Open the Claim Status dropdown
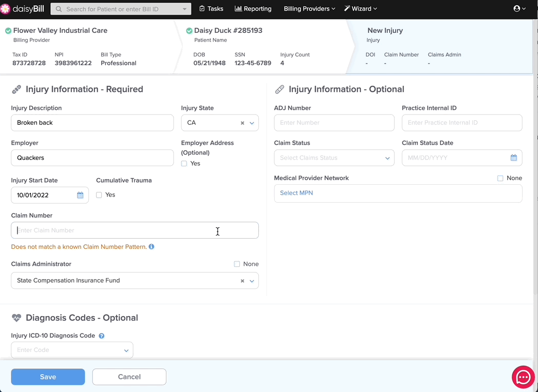Image resolution: width=538 pixels, height=392 pixels. 334,158
